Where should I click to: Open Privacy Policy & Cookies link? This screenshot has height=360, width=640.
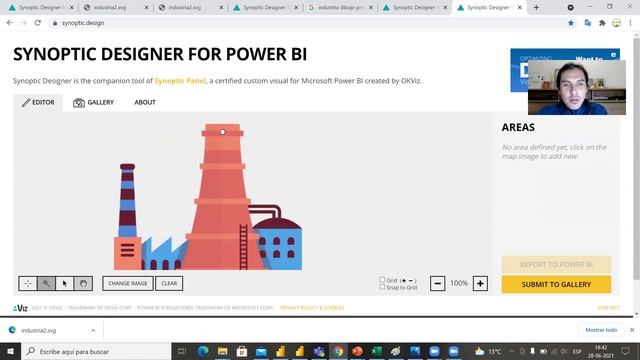coord(312,308)
